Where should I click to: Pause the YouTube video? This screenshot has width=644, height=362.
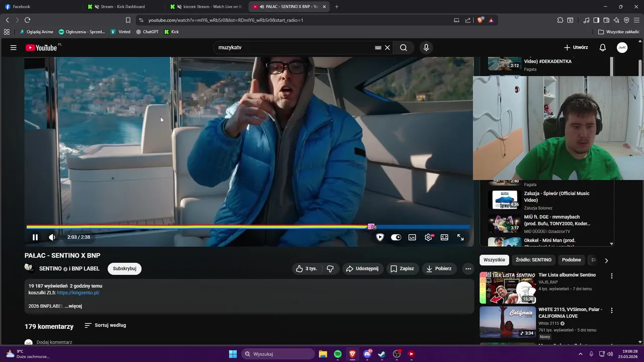tap(35, 237)
